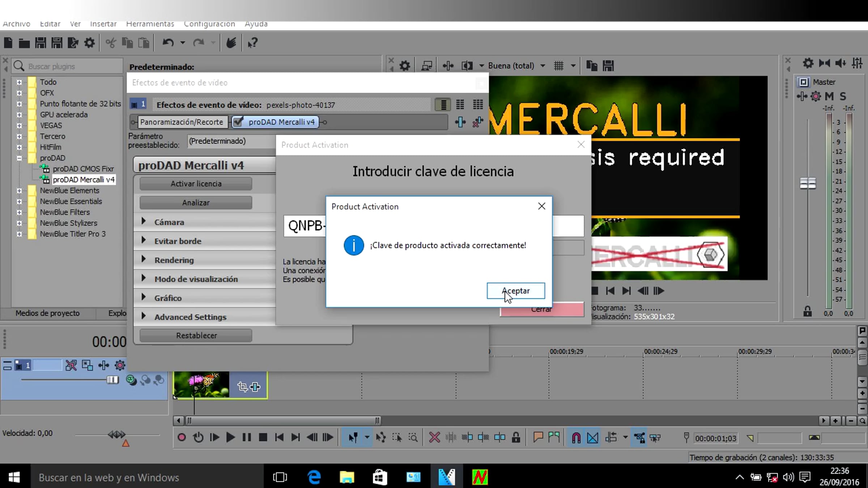Open a project with folder icon

[24, 43]
